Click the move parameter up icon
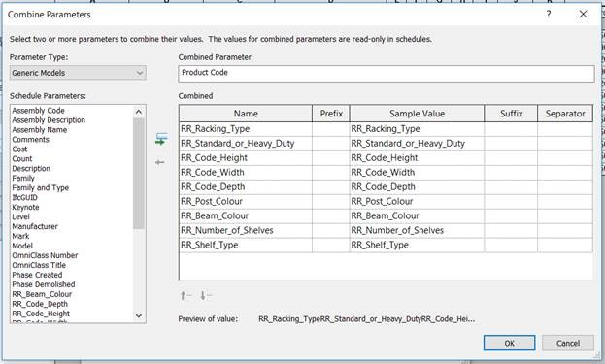 point(185,296)
